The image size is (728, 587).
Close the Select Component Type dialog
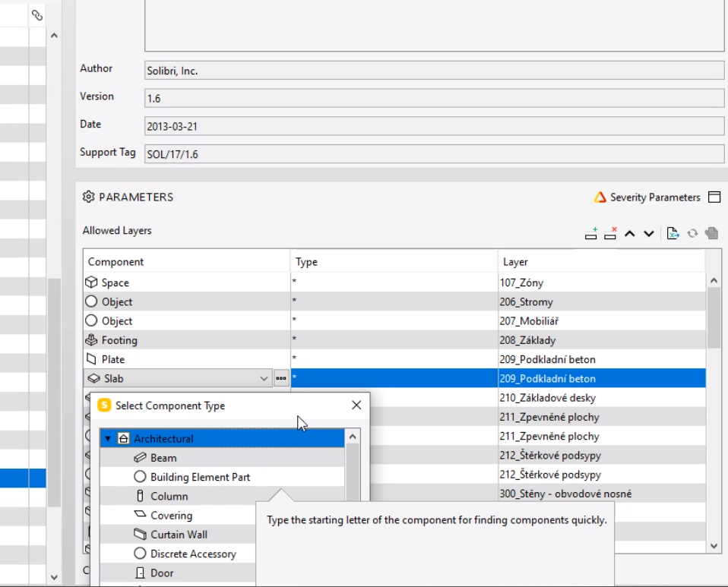(x=356, y=405)
